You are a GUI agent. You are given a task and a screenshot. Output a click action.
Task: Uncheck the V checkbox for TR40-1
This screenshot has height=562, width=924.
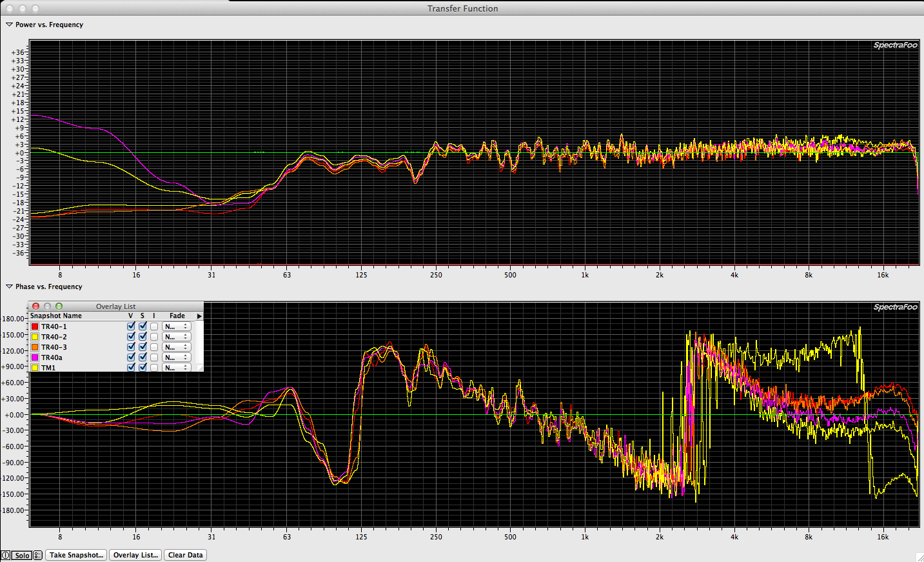pyautogui.click(x=131, y=326)
